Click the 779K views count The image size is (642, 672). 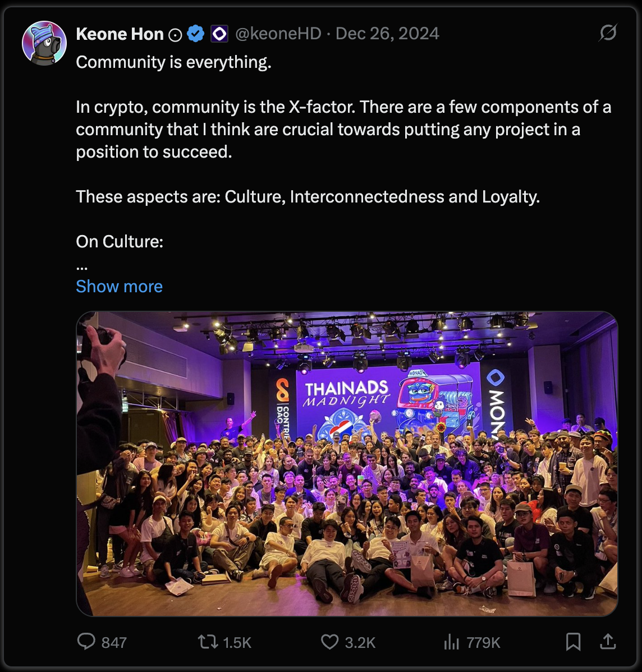tap(483, 642)
